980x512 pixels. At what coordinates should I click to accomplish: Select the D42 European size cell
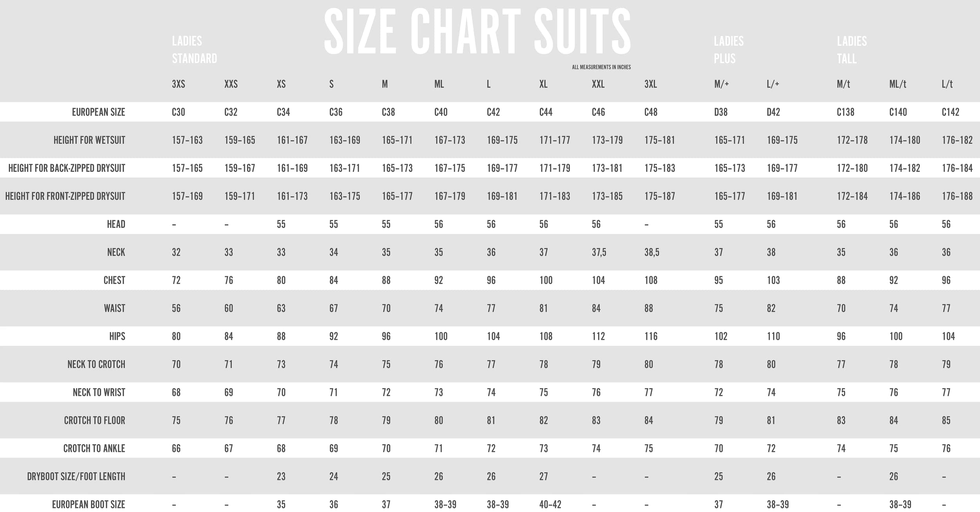(773, 112)
